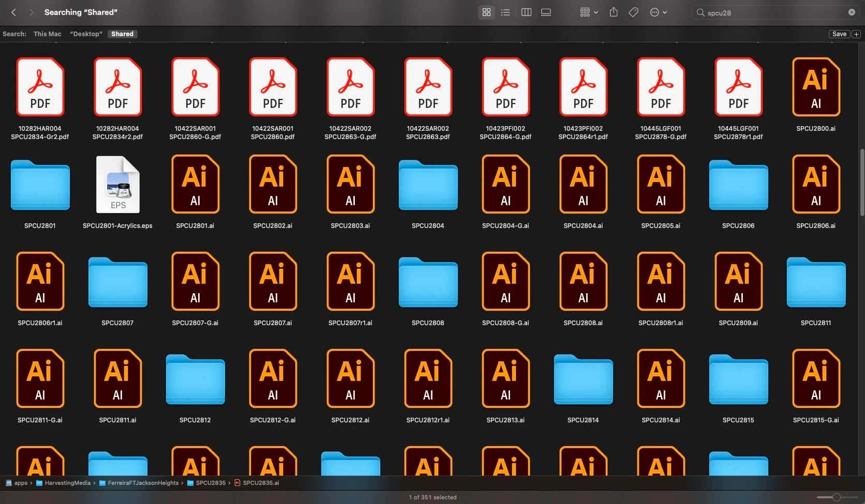Click FerreiraFTJacksonHeights in the path bar
This screenshot has height=504, width=865.
pos(139,483)
